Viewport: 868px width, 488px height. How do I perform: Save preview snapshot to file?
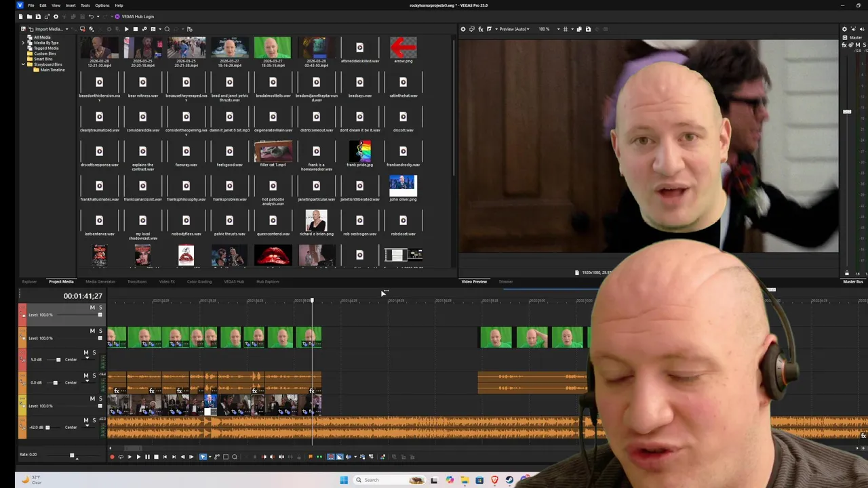(588, 29)
